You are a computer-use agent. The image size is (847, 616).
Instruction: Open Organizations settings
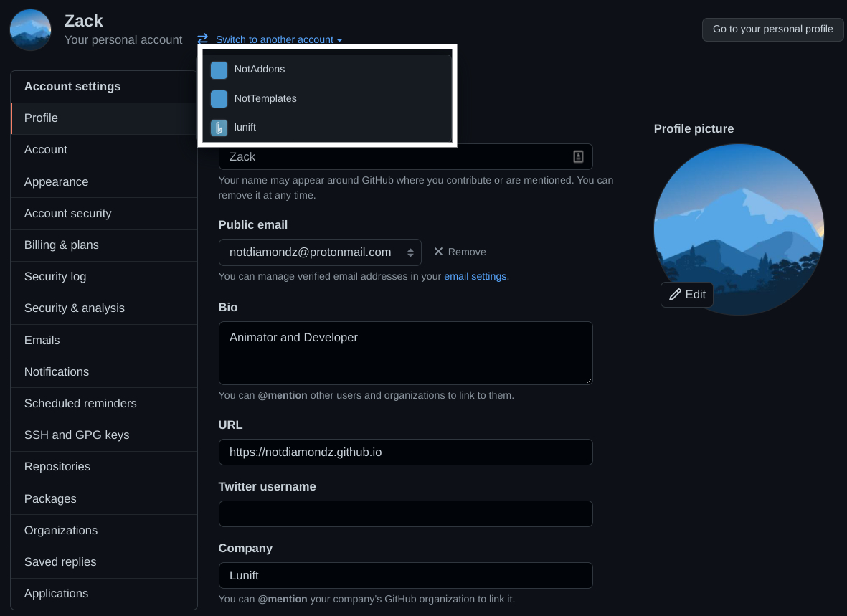pos(104,530)
